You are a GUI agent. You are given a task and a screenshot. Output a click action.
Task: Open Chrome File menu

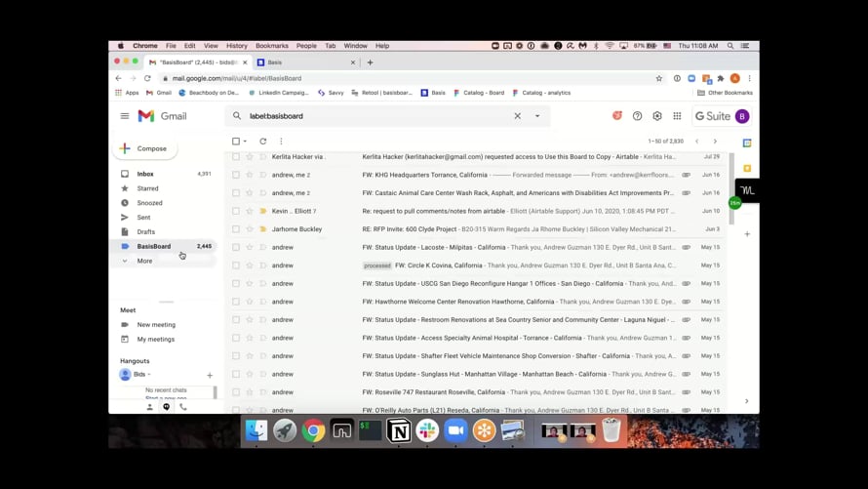[x=171, y=46]
